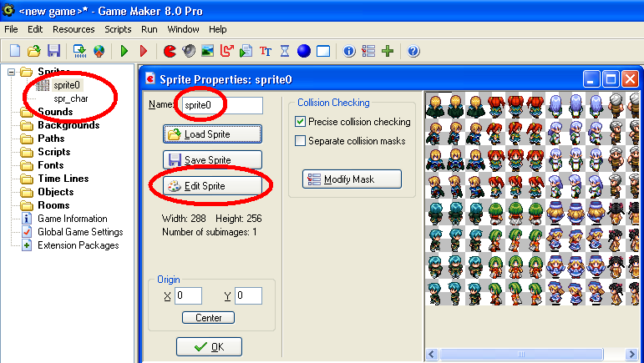
Task: Create an object with blue ball icon
Action: [304, 51]
